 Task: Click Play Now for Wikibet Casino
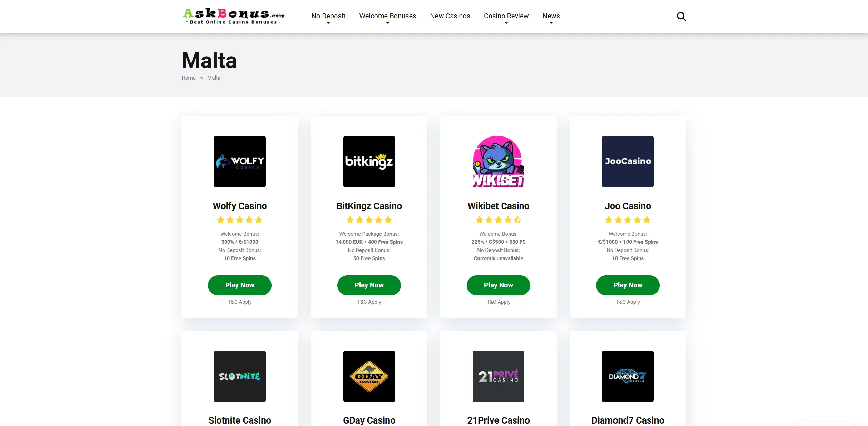[499, 285]
